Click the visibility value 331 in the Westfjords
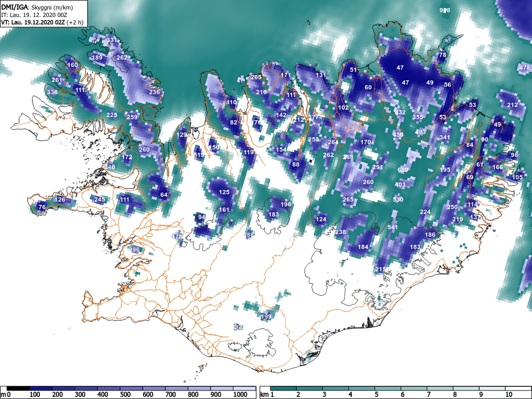Screen dimensions: 532x399 pos(112,40)
